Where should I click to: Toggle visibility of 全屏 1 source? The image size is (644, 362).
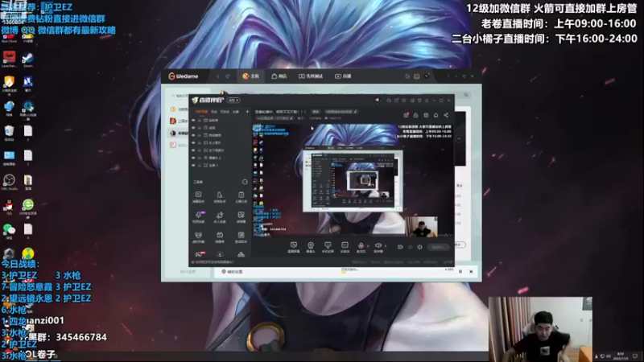point(193,165)
